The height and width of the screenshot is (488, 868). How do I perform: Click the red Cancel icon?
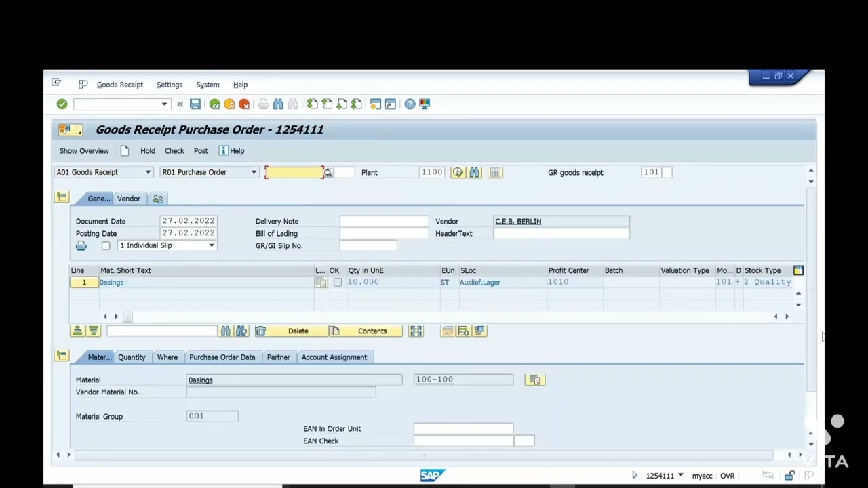click(244, 104)
